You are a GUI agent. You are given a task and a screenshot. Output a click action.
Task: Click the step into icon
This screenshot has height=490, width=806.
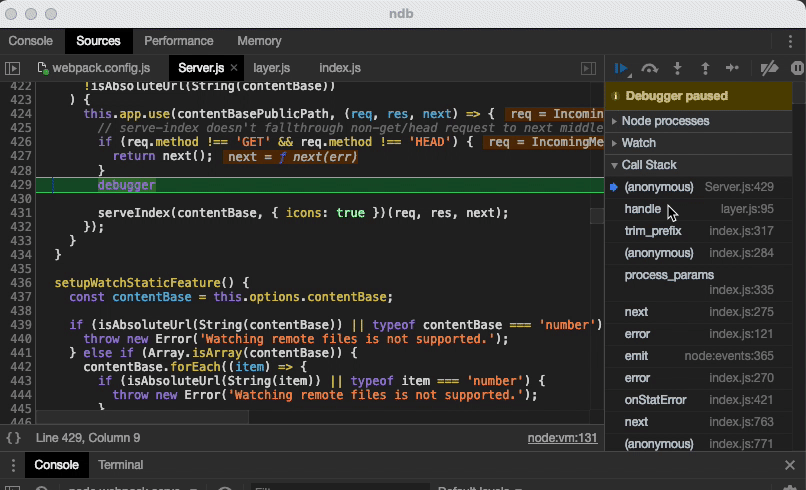click(677, 68)
